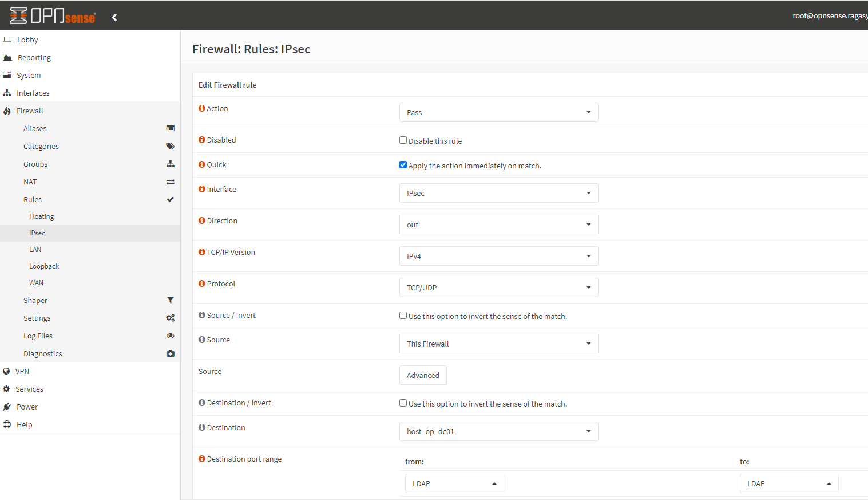
Task: Click the Log Files eye icon
Action: point(170,336)
